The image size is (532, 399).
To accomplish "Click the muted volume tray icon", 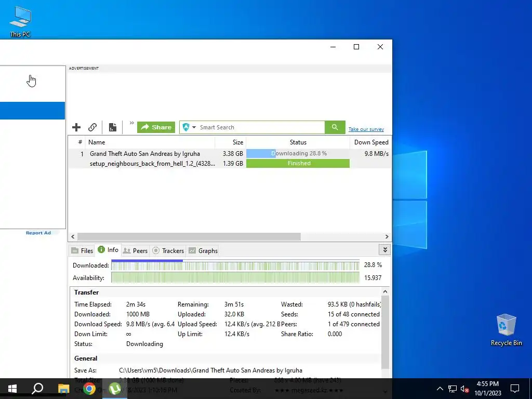I will pos(464,389).
